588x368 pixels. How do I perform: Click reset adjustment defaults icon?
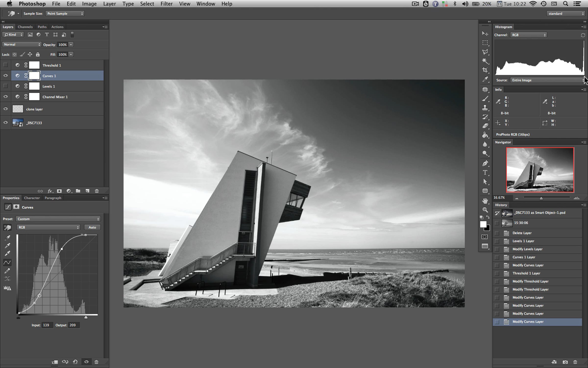coord(75,362)
